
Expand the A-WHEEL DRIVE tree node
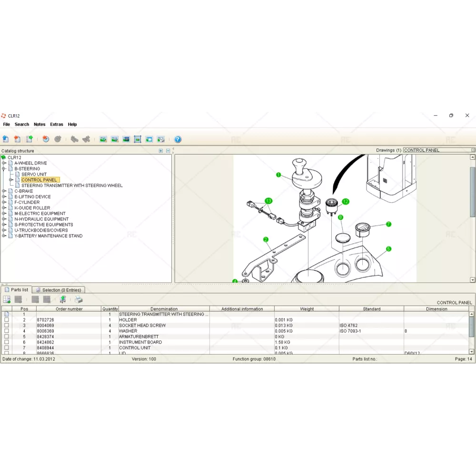(4, 163)
